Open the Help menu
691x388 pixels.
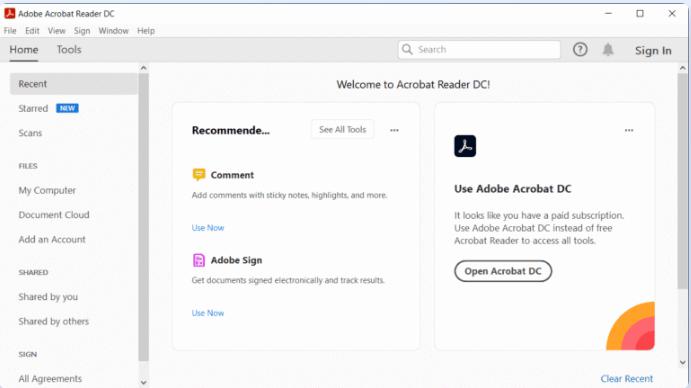pyautogui.click(x=146, y=31)
